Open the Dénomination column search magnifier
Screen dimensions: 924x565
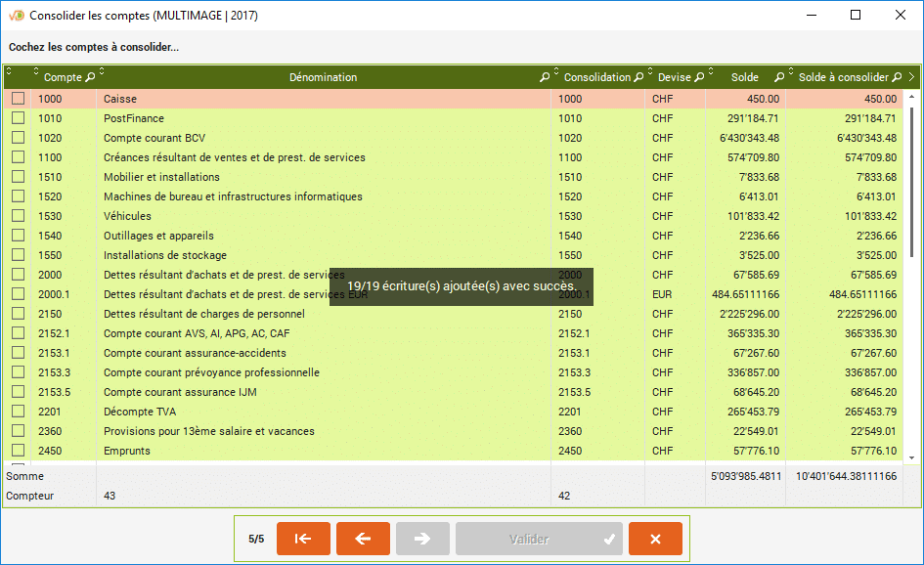545,77
